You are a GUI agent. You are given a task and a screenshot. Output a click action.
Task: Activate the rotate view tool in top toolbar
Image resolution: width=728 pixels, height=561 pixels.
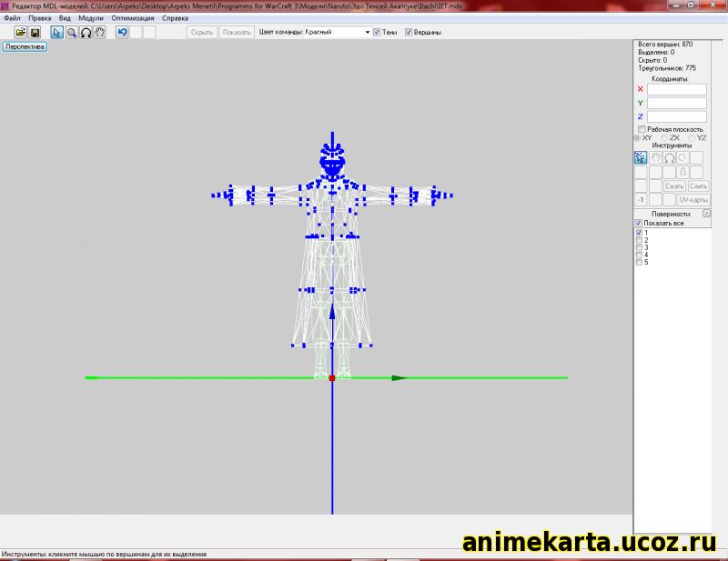pos(86,32)
